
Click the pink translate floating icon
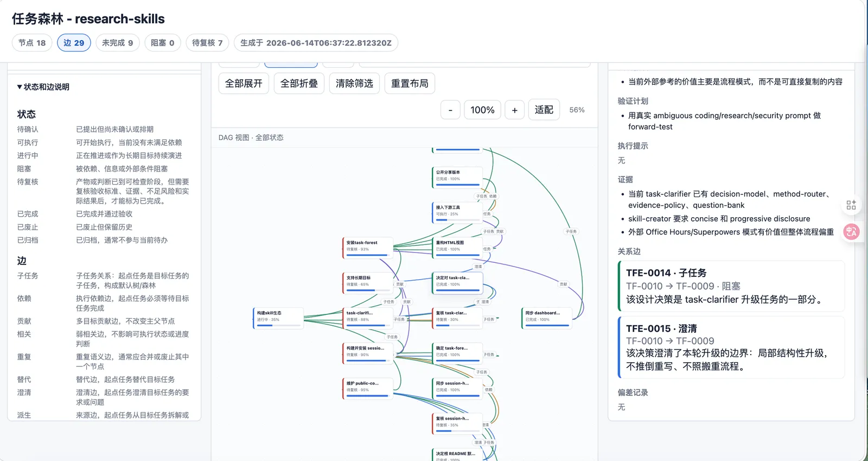click(851, 232)
